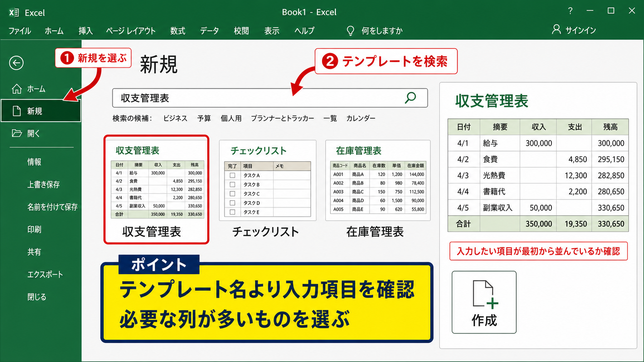Screen dimensions: 644x362
Task: Check the タスク D checkbox
Action: pyautogui.click(x=232, y=203)
